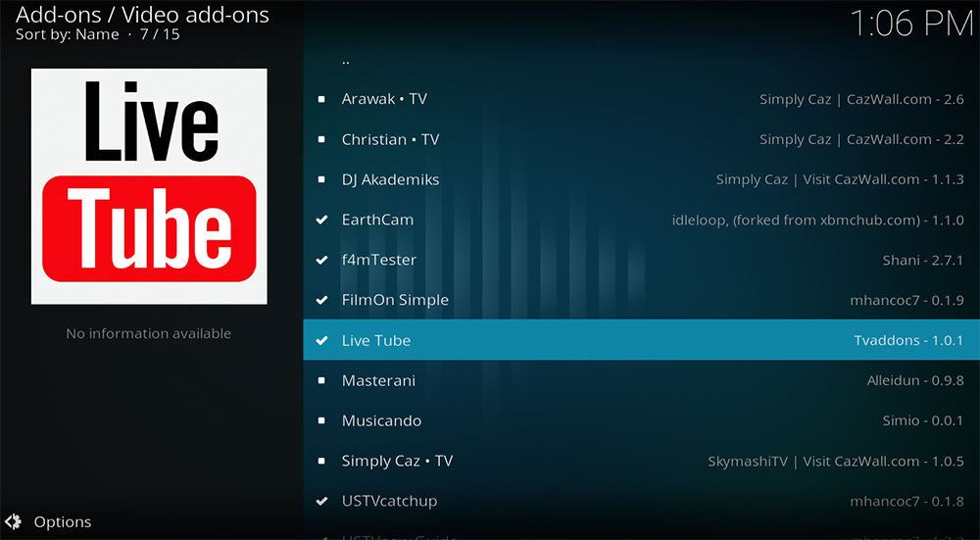This screenshot has width=980, height=540.
Task: Click the "No information available" text
Action: point(149,334)
